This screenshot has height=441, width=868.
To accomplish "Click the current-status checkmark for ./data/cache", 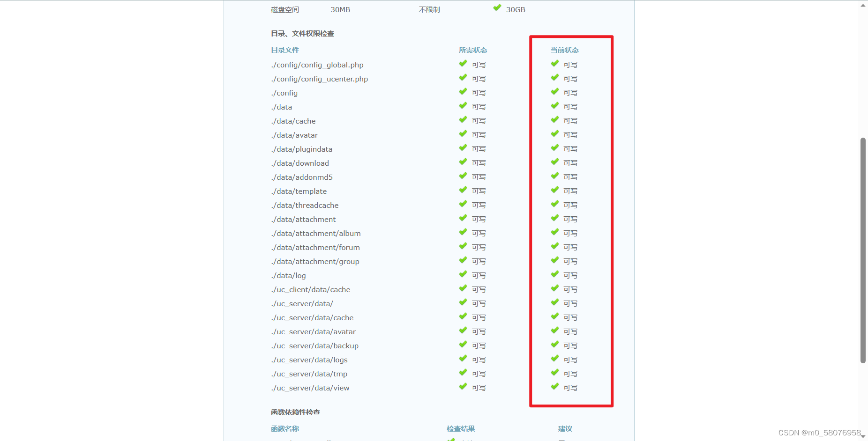I will pos(555,119).
